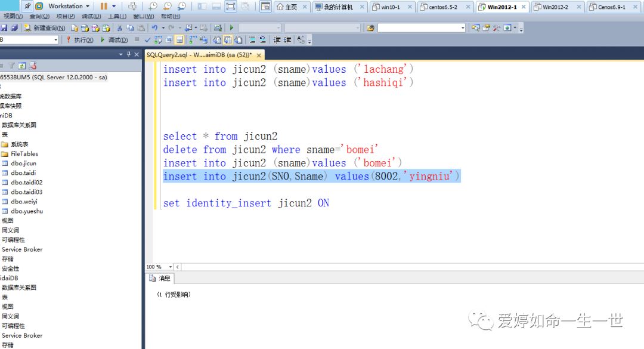Screen dimensions: 644x349
Task: Close the SQLQuery2.sql editor tab
Action: coord(259,55)
